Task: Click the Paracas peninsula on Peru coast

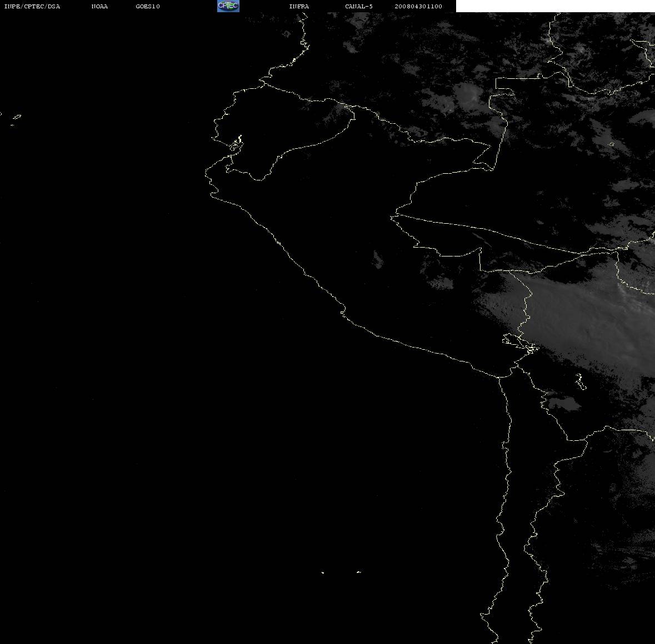Action: (343, 312)
